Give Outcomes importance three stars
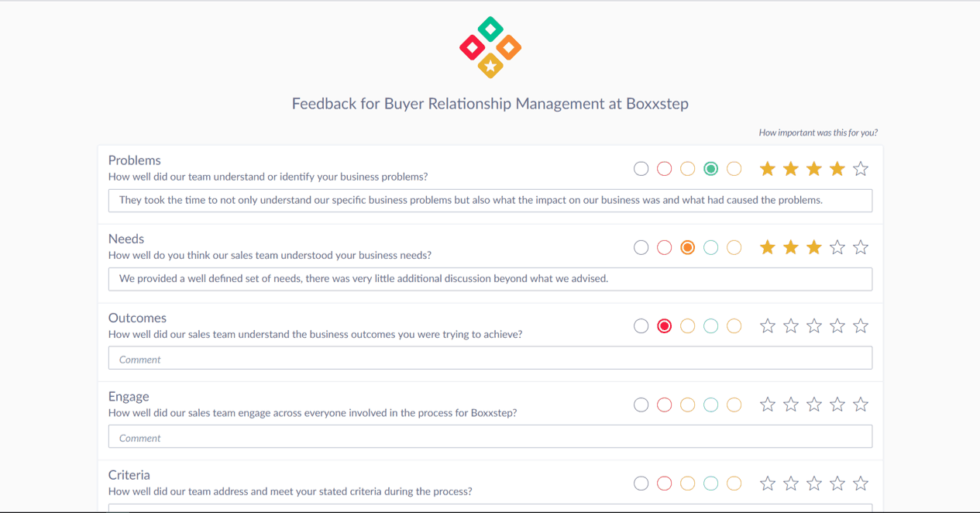This screenshot has height=513, width=980. click(x=813, y=326)
